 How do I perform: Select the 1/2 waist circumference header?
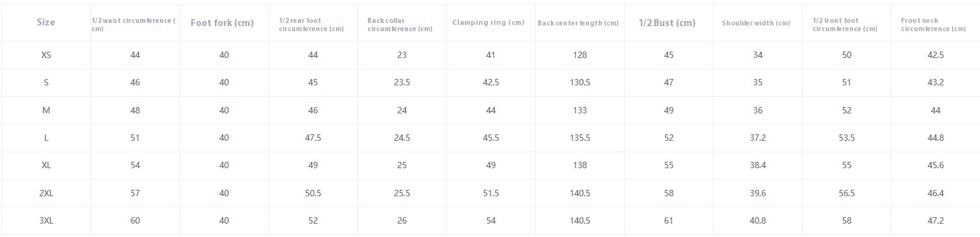click(x=133, y=25)
